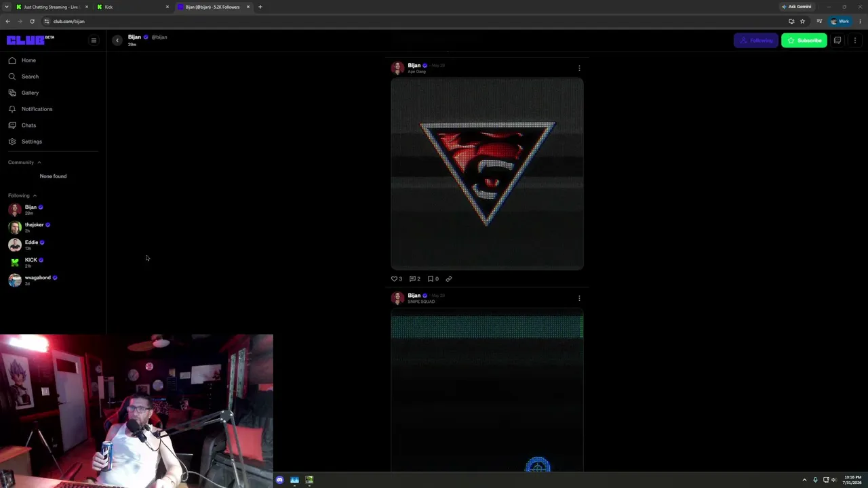The height and width of the screenshot is (488, 868).
Task: Click the back arrow beside Bijan's name
Action: pos(117,40)
